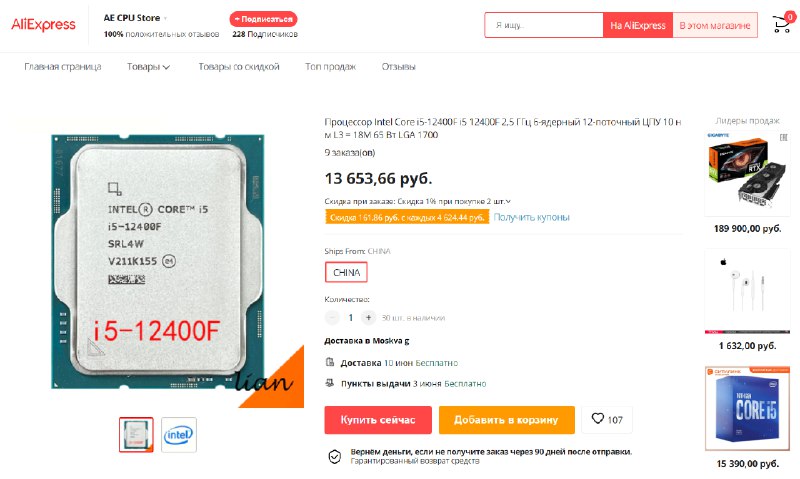Click the Купить сейчас button
800x479 pixels.
[378, 420]
